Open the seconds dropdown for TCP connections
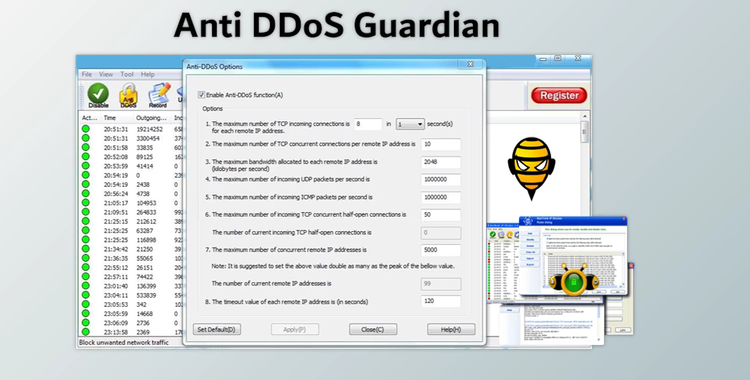This screenshot has height=380, width=750. (x=410, y=124)
